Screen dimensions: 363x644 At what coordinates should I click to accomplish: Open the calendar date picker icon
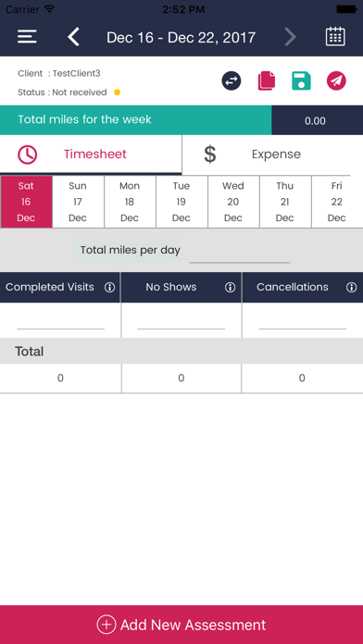click(335, 37)
